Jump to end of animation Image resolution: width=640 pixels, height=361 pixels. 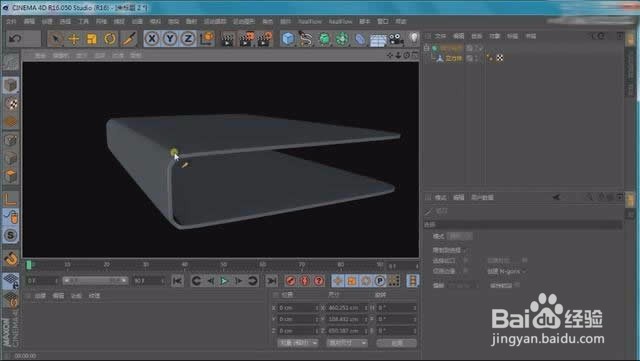click(x=271, y=281)
